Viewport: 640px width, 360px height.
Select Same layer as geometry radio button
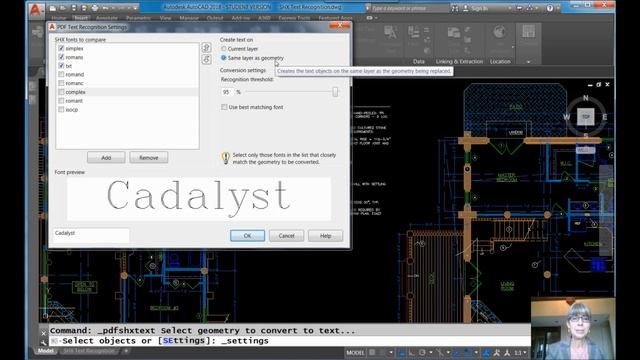(224, 58)
